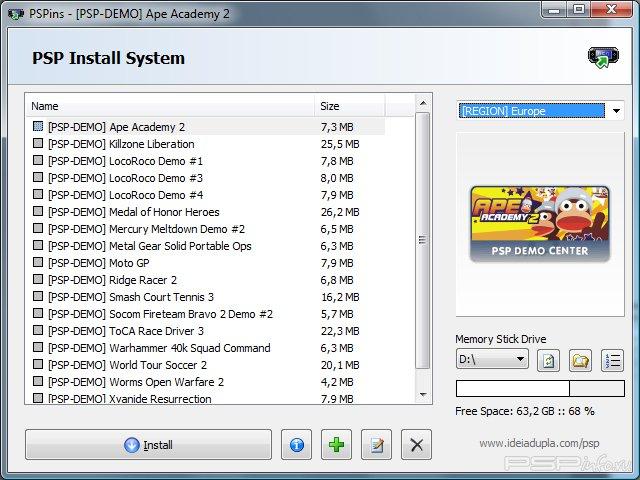Click the list scrollbar thumb
Viewport: 640px width, 480px height.
pyautogui.click(x=423, y=240)
